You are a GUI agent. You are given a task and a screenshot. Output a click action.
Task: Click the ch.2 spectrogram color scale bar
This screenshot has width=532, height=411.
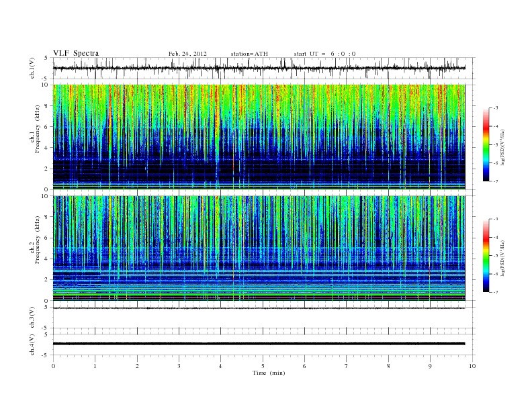click(486, 256)
